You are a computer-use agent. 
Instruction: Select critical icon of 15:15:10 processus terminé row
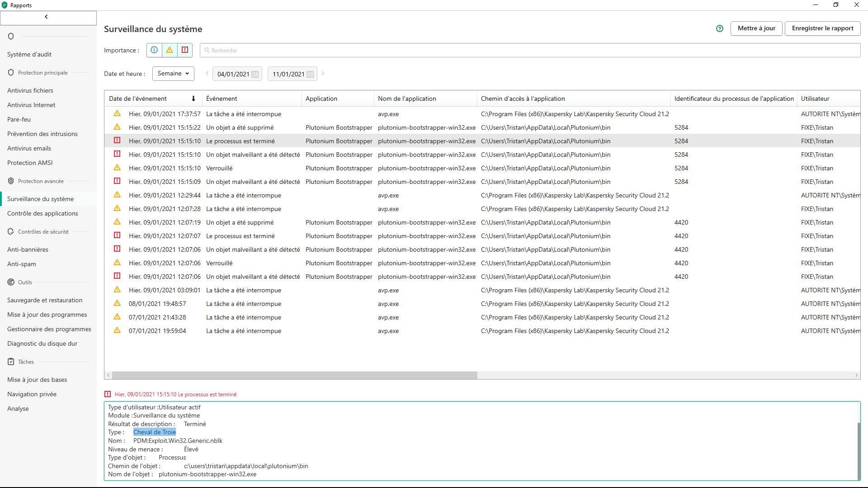117,141
